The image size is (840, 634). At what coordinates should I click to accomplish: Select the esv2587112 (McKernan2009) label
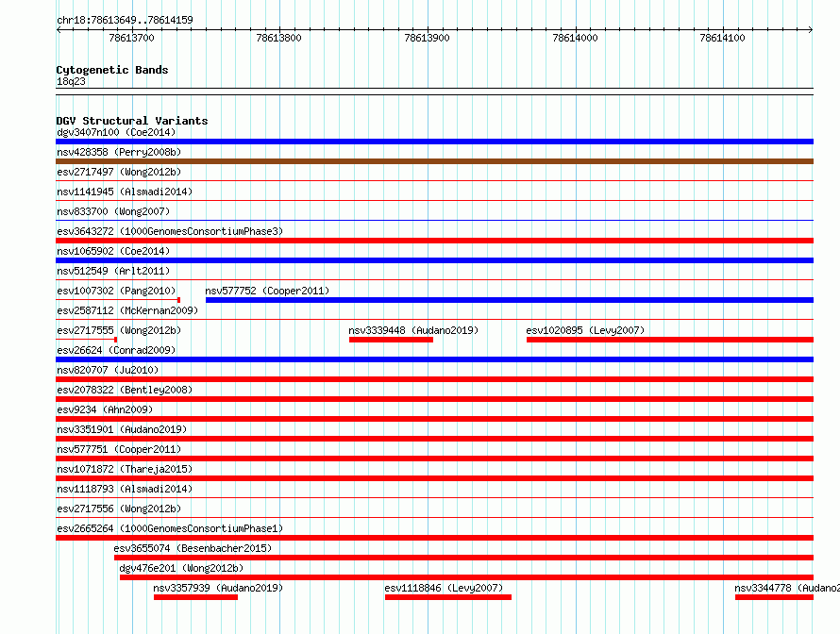pyautogui.click(x=127, y=310)
